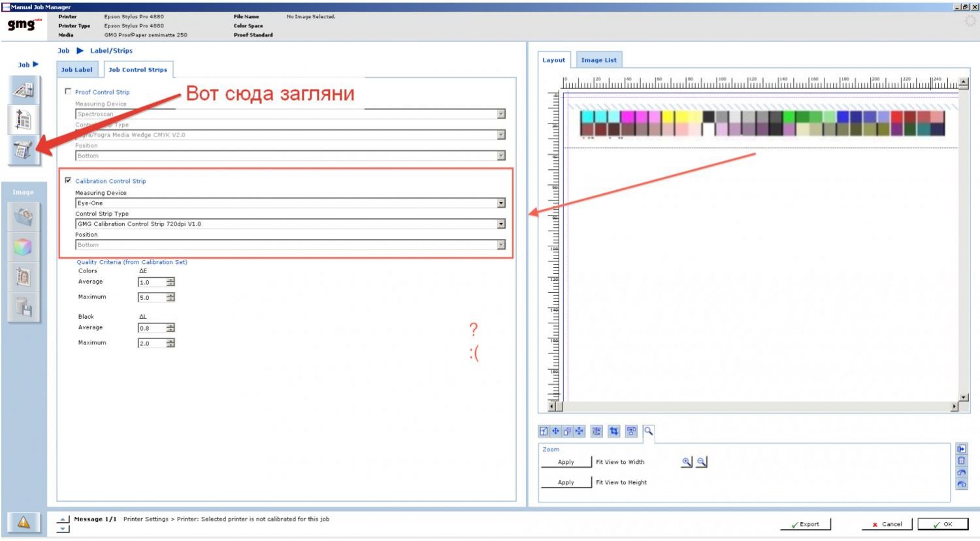Click the calibration color strip in preview
The height and width of the screenshot is (541, 980).
click(x=762, y=123)
